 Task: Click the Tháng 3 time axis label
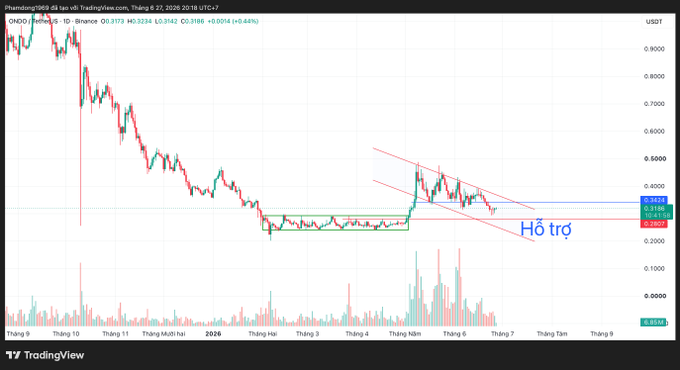click(307, 334)
